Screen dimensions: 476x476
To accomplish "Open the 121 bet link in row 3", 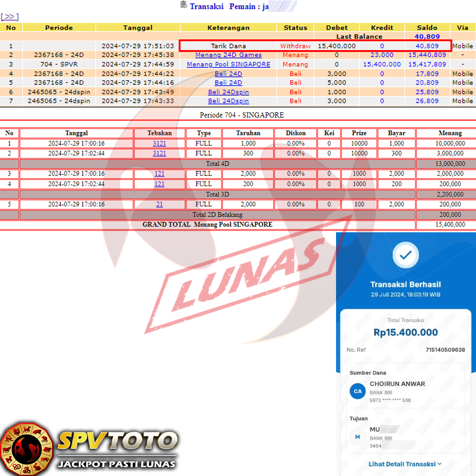I will (x=159, y=174).
